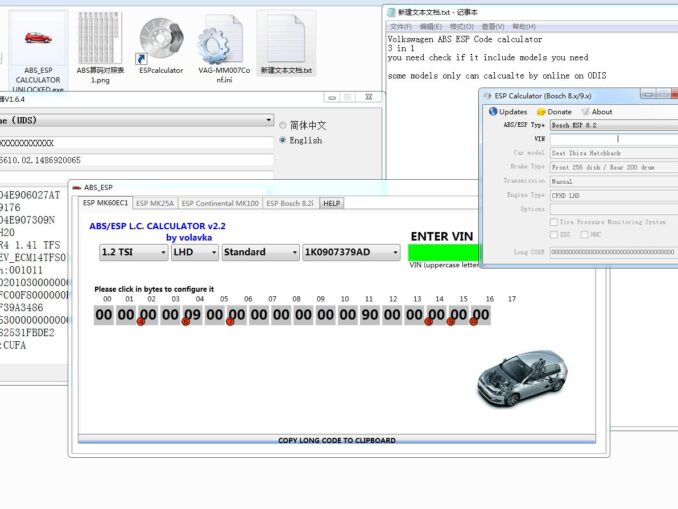Open the Notepad Edit (编辑) menu

(x=431, y=27)
